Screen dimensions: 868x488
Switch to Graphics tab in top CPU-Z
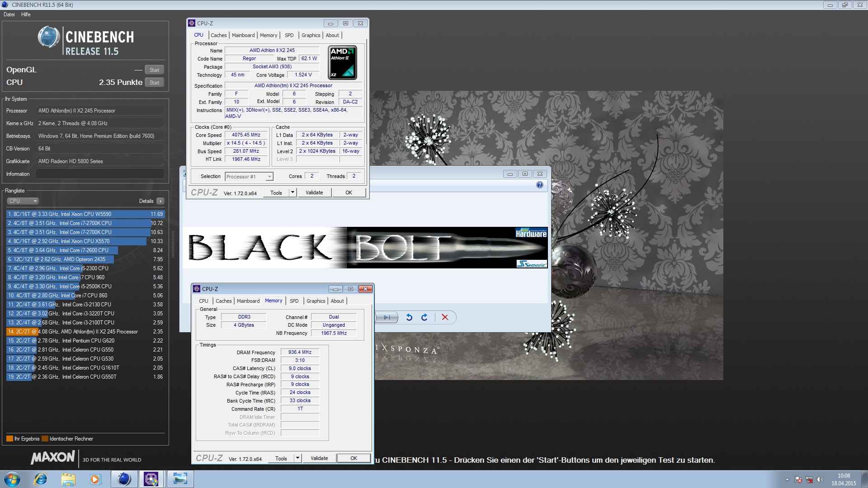click(311, 35)
